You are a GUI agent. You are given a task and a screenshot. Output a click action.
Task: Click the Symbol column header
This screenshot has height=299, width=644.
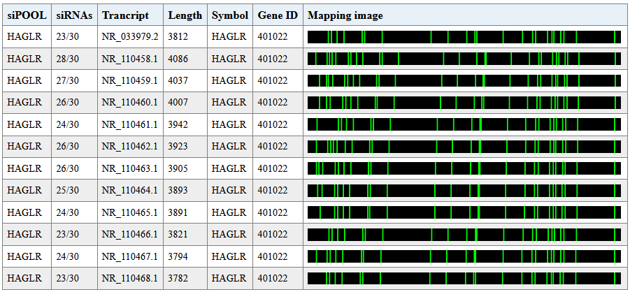pyautogui.click(x=230, y=15)
